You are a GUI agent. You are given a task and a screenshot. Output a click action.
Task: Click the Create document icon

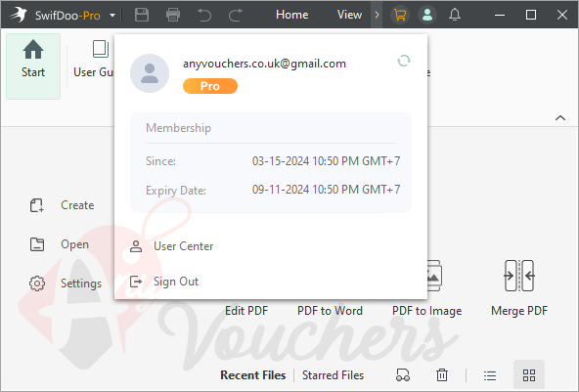[37, 205]
